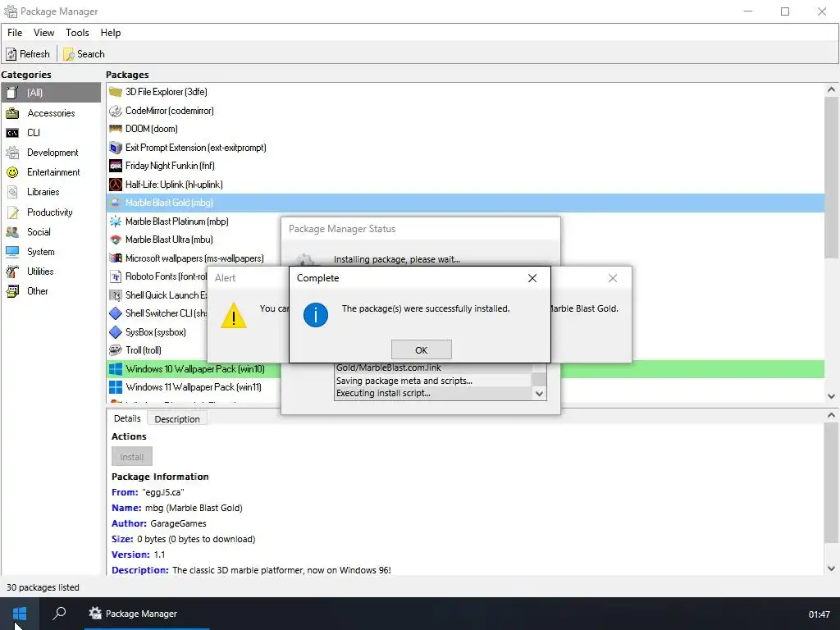Click the Windows 11 Wallpaper Pack icon

(115, 387)
